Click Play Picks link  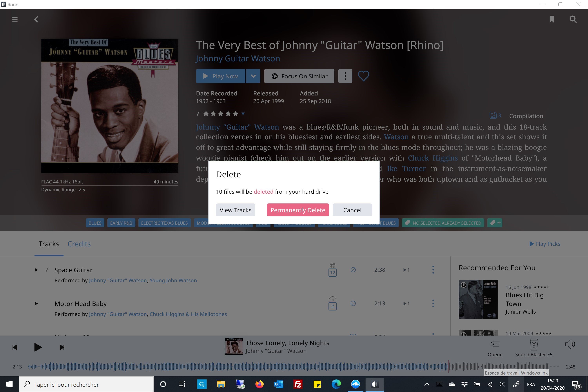point(545,244)
